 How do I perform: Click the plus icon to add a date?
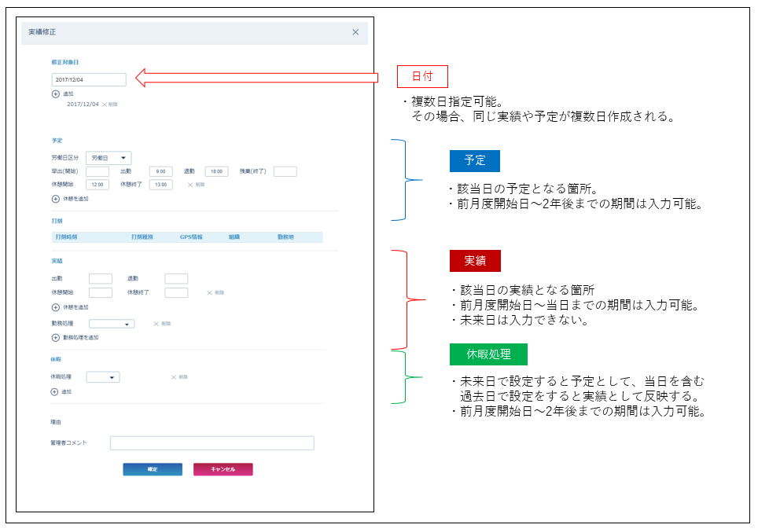click(x=56, y=94)
